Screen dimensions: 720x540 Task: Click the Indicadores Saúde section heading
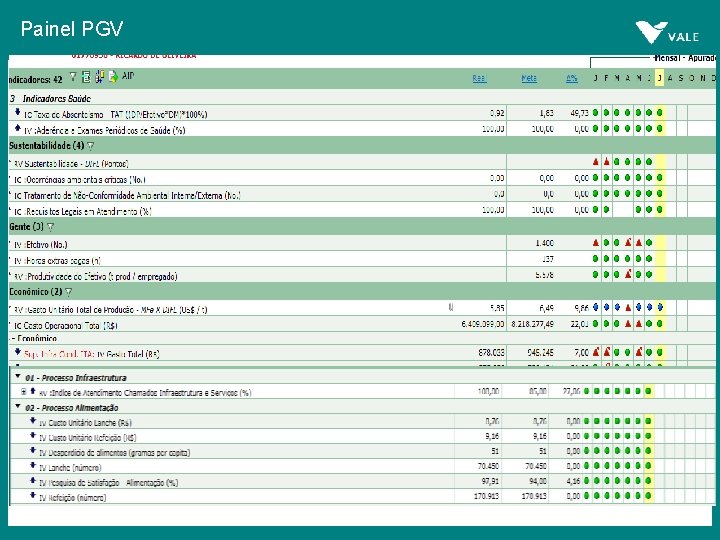pyautogui.click(x=57, y=98)
